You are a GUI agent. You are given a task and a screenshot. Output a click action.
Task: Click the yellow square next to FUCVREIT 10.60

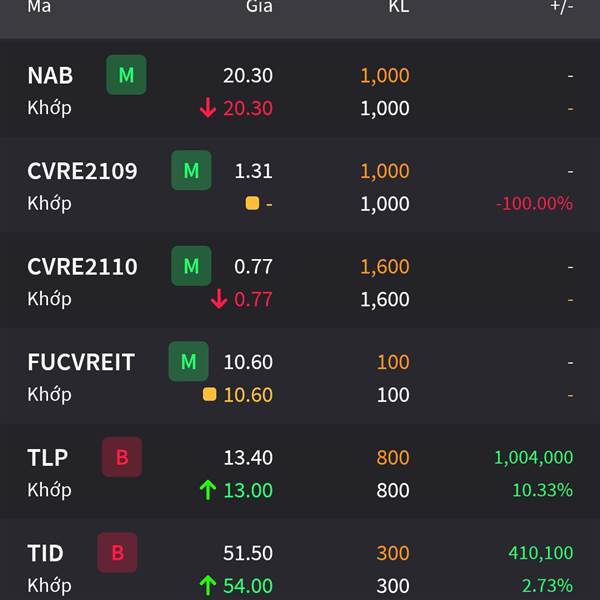209,395
